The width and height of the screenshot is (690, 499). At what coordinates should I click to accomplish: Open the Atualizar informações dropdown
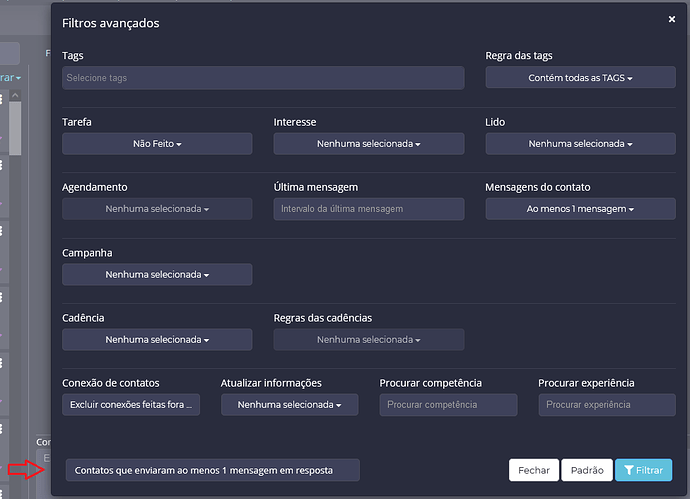click(290, 404)
